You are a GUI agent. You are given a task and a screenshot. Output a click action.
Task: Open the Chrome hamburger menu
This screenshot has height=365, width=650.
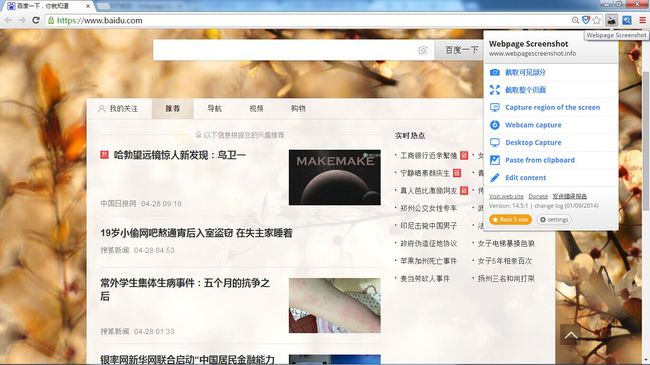642,20
